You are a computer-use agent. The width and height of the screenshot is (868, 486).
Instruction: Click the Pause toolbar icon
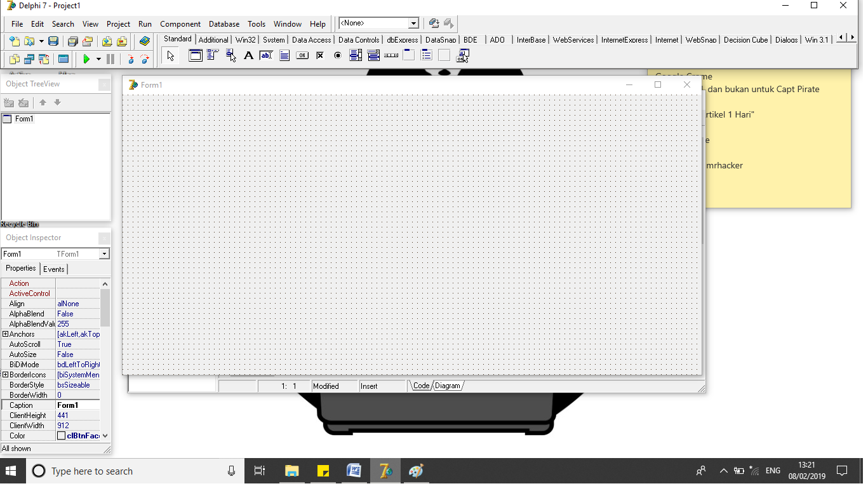110,59
